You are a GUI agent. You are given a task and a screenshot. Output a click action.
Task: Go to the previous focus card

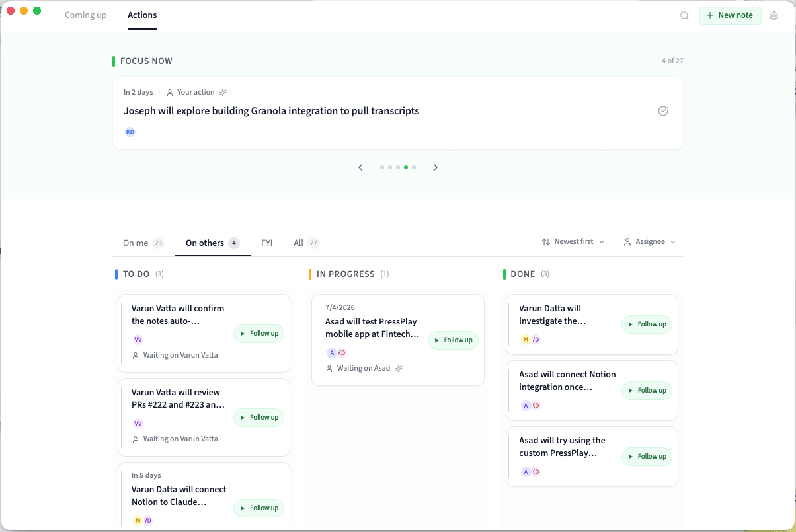(x=360, y=167)
